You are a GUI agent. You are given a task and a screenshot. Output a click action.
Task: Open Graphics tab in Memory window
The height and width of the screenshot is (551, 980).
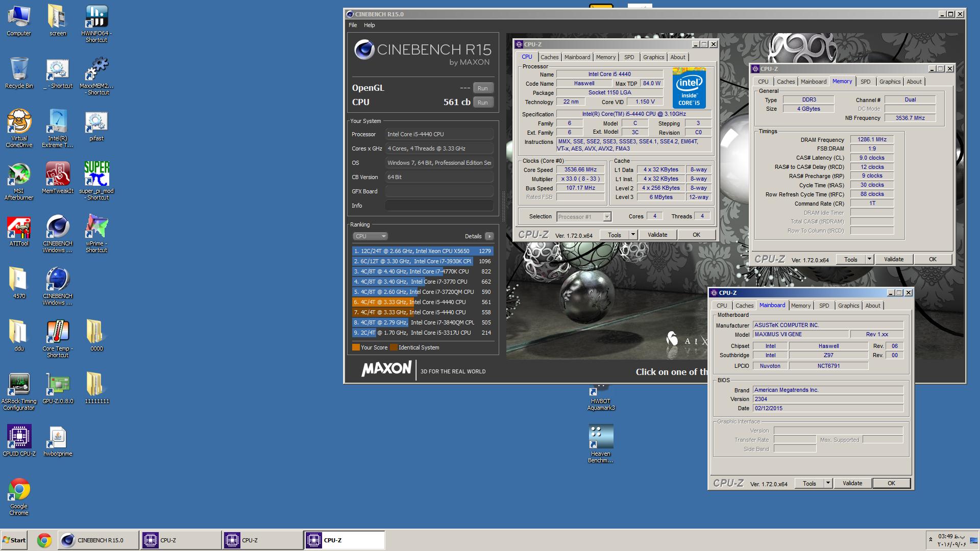[x=890, y=82]
